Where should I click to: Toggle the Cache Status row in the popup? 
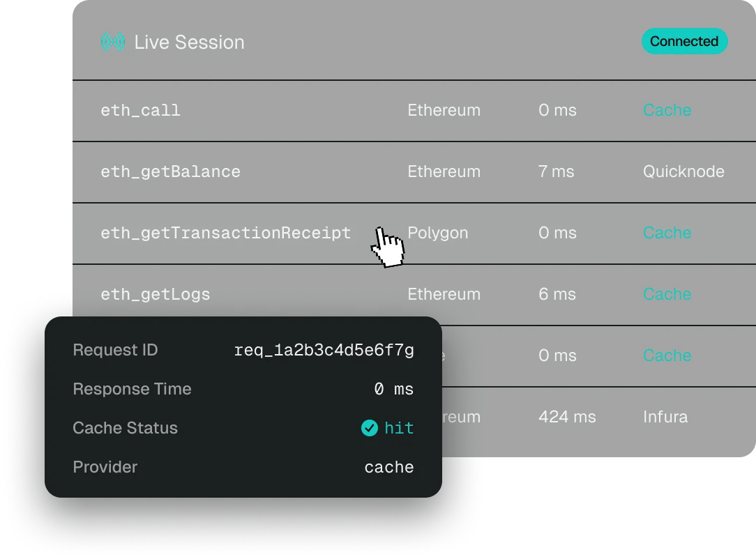click(244, 428)
